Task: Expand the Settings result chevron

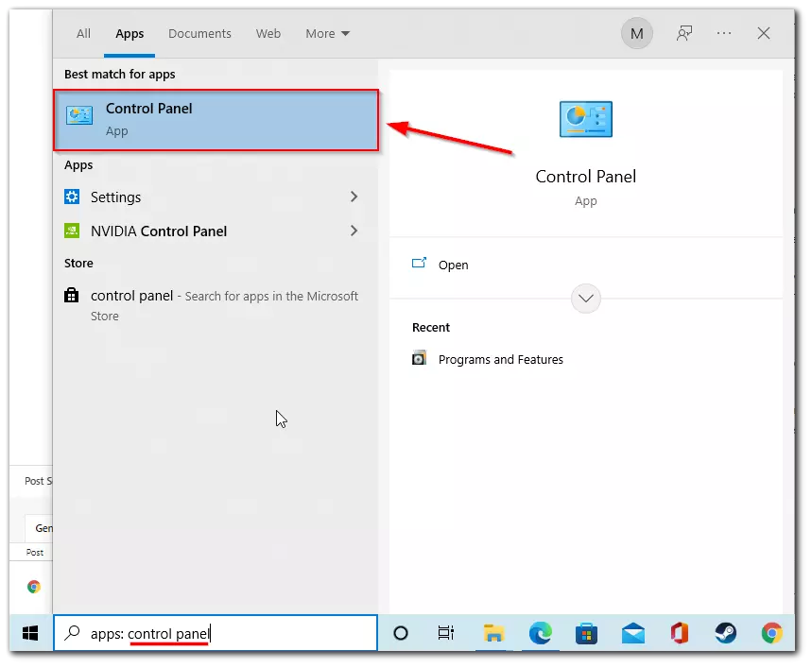Action: pos(354,197)
